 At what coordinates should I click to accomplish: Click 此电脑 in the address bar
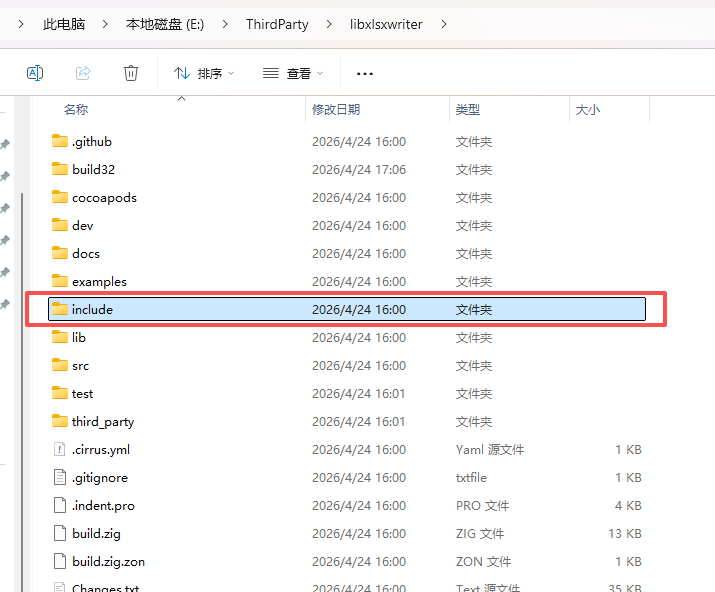(x=64, y=24)
